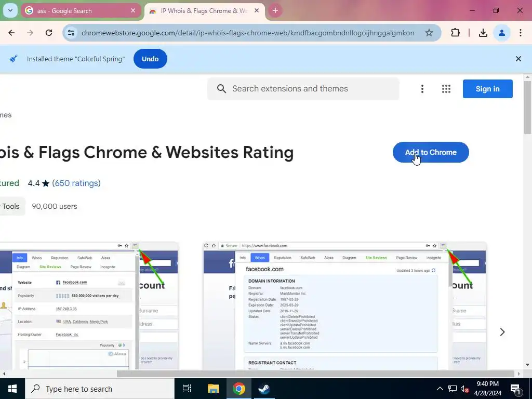Show next screenshot with right chevron
The width and height of the screenshot is (532, 399).
(x=502, y=332)
